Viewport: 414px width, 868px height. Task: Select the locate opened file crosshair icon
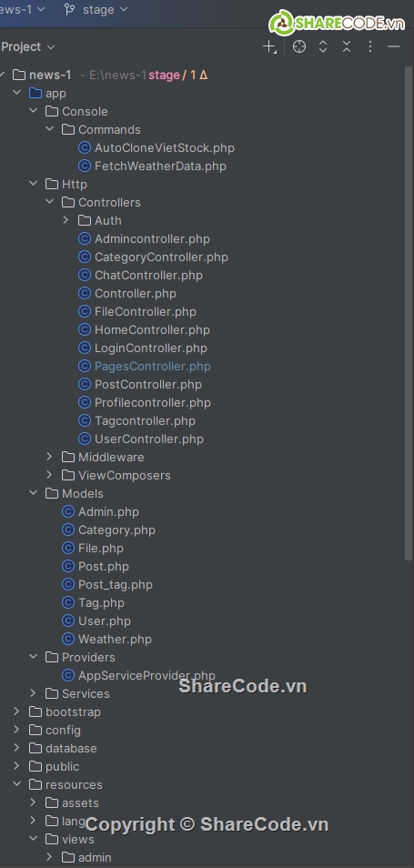[299, 47]
